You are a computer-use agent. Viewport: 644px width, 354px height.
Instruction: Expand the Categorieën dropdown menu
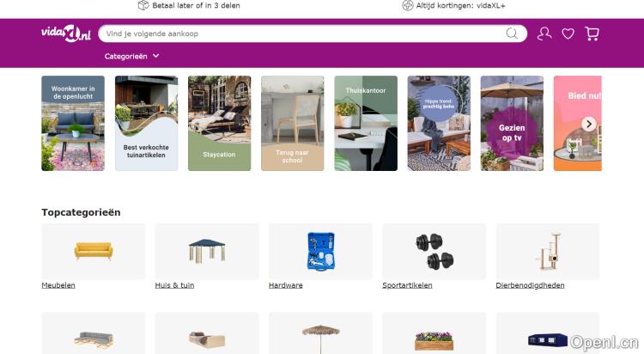click(x=132, y=57)
